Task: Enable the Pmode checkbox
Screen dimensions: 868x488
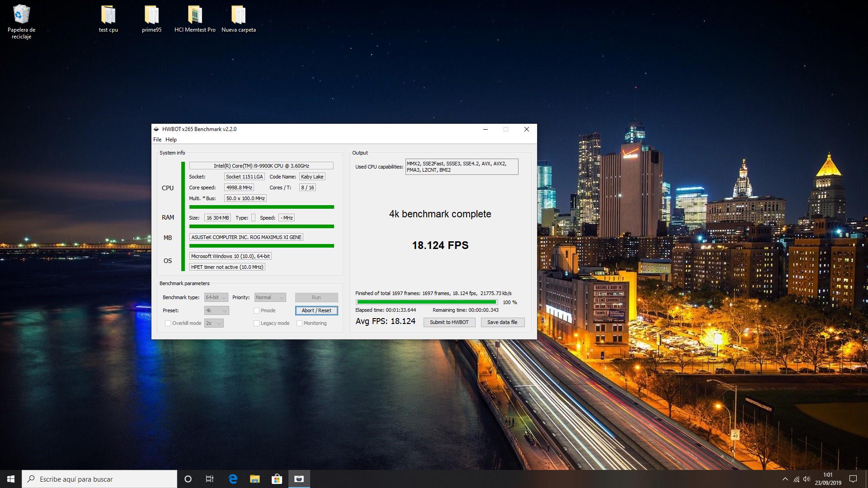Action: (257, 310)
